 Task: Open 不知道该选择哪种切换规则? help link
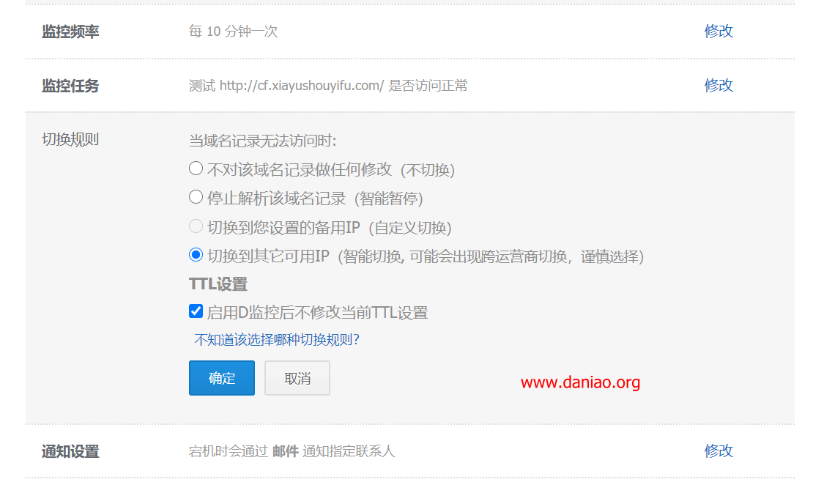tap(277, 340)
